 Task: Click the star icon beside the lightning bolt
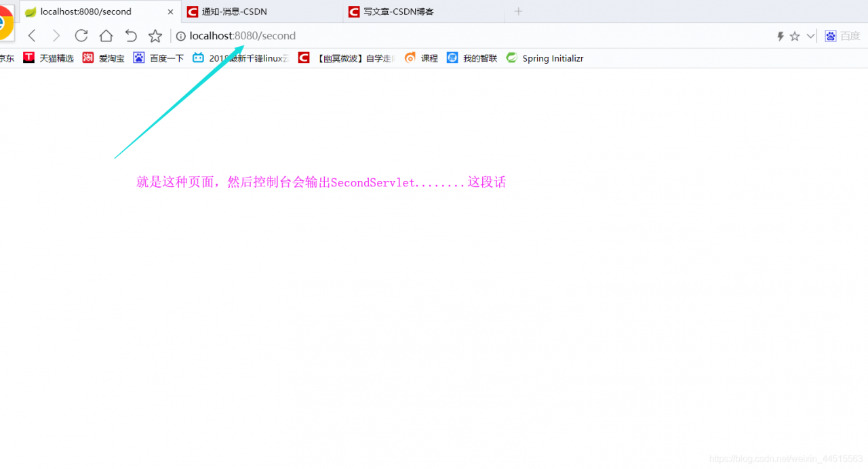(795, 36)
